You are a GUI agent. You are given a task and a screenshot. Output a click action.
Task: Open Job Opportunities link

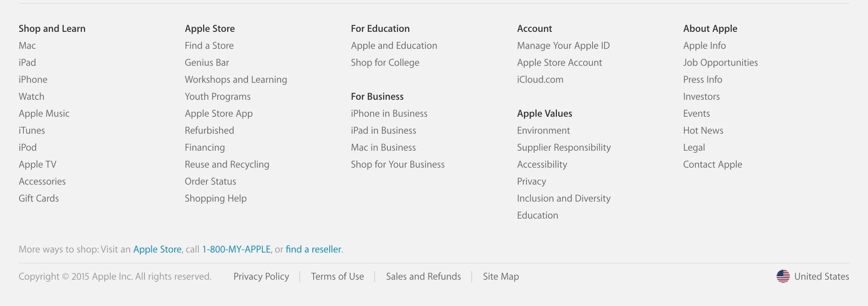tap(721, 63)
